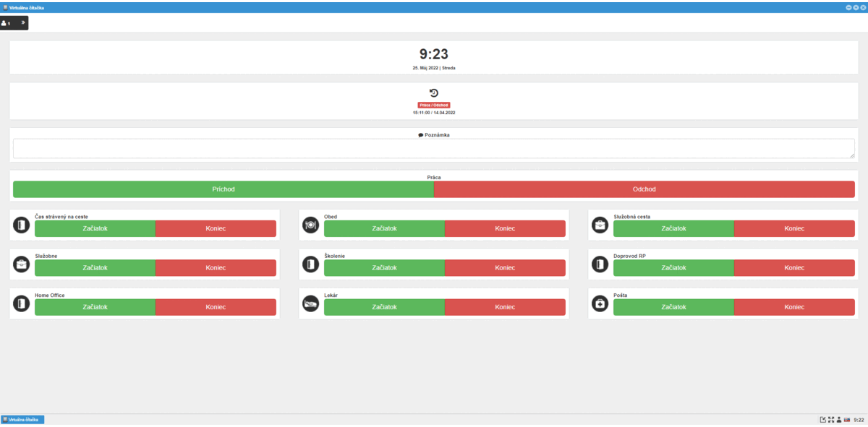Start Čas strávený na ceste with Začiatok

click(x=95, y=228)
